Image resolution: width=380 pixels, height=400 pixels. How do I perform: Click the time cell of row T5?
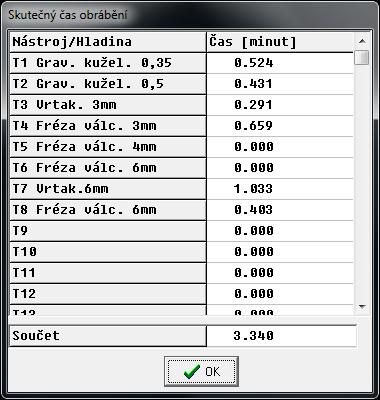click(x=280, y=147)
